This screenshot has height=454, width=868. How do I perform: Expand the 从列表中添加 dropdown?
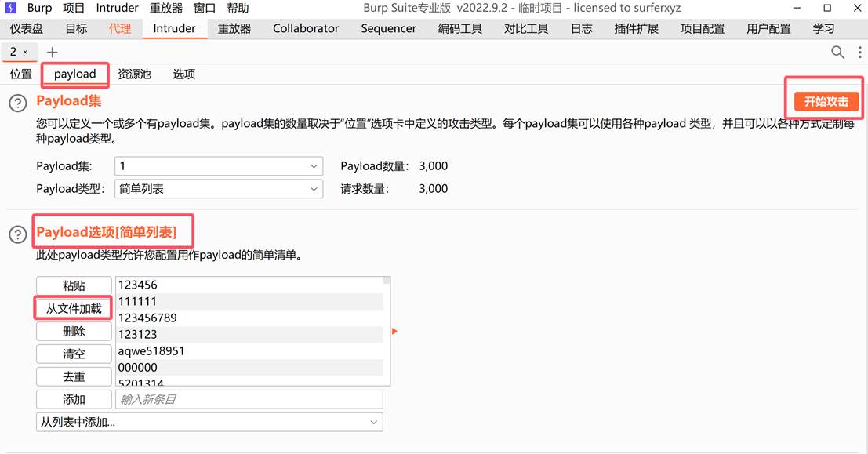pos(209,423)
